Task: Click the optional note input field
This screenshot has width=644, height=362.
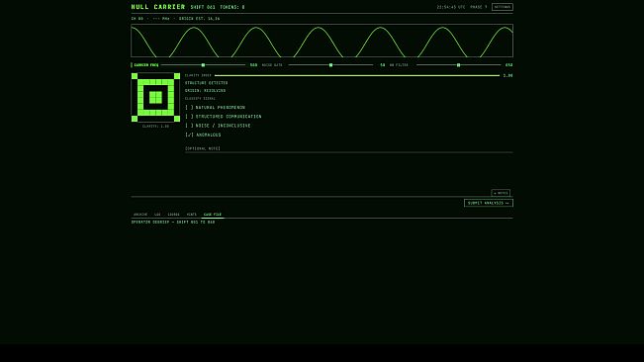Action: [348, 148]
